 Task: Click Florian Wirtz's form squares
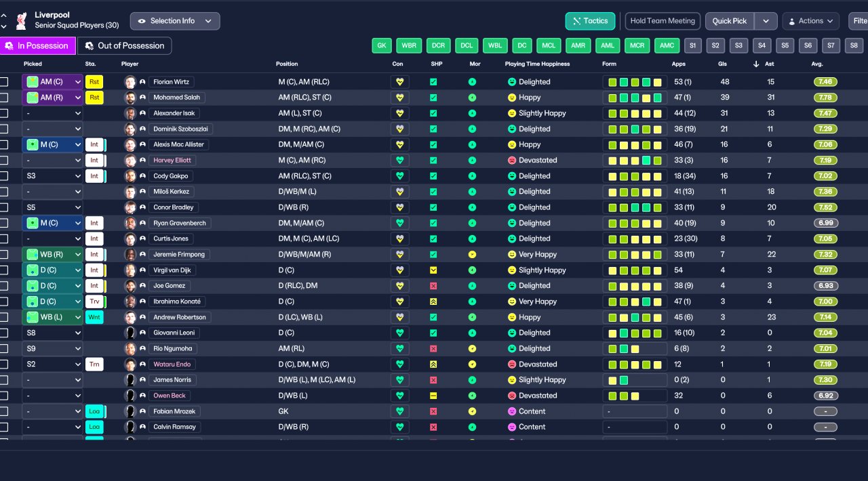(635, 82)
